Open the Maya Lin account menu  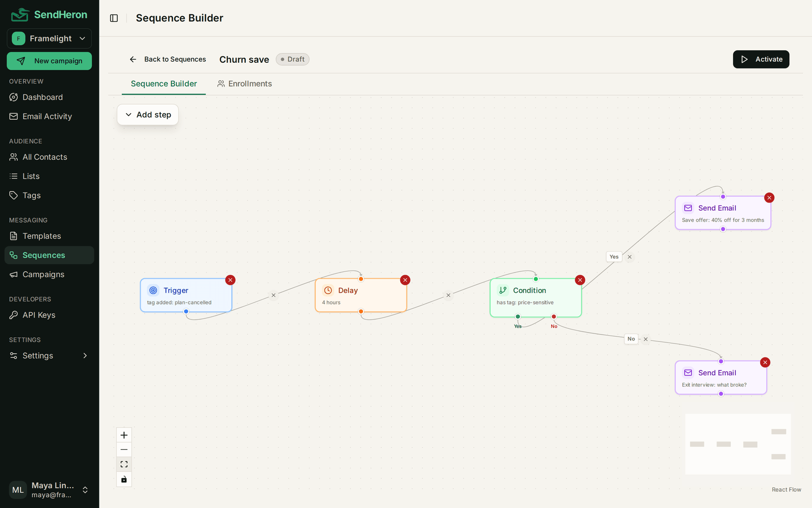point(49,490)
